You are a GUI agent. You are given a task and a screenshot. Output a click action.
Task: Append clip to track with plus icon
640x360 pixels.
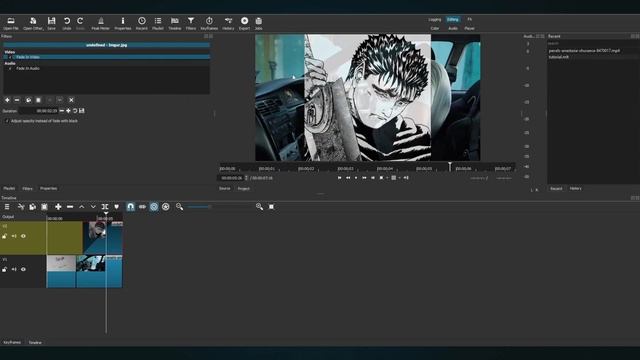coord(58,207)
